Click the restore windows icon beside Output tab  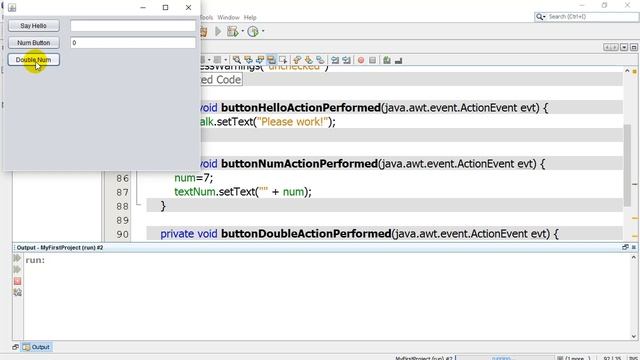(16, 347)
